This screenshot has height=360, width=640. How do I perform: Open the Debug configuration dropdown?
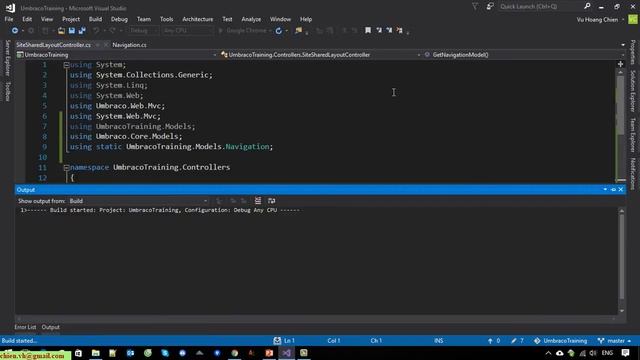[x=143, y=31]
